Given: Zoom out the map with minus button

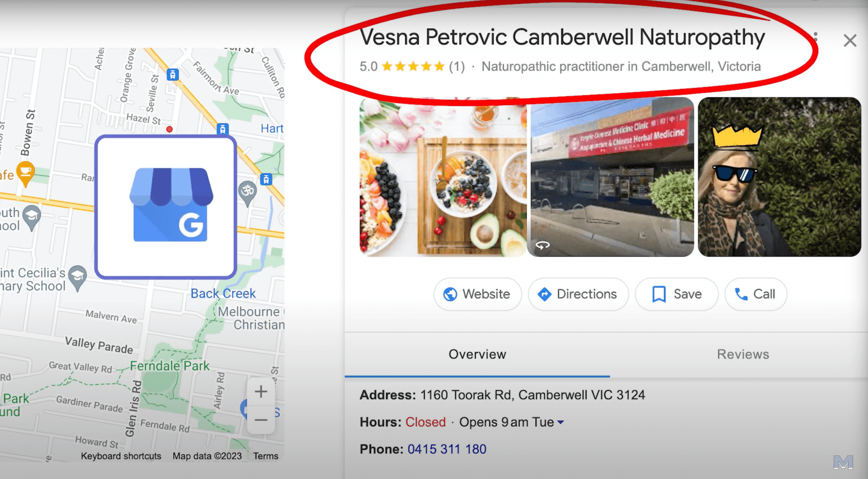Looking at the screenshot, I should tap(261, 420).
